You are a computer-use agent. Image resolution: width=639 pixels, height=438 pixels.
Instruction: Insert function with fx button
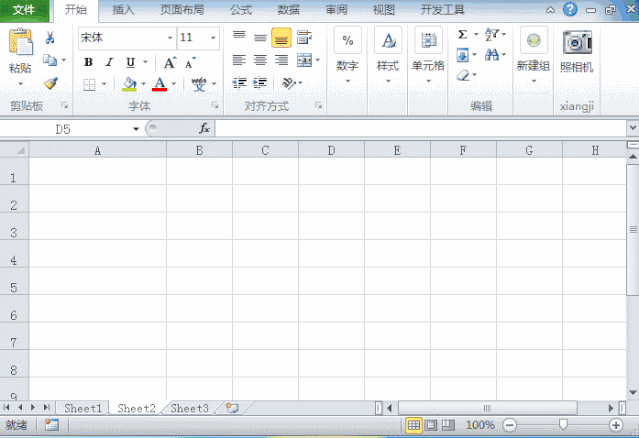204,129
